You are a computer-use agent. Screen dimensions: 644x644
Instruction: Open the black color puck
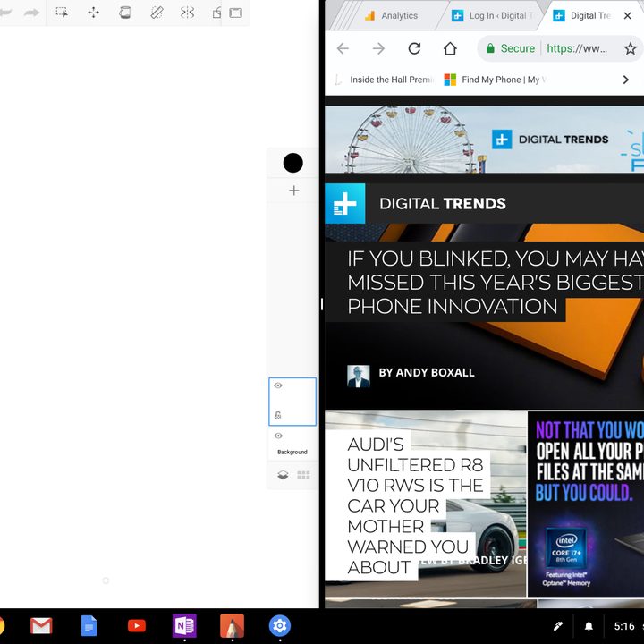(292, 163)
